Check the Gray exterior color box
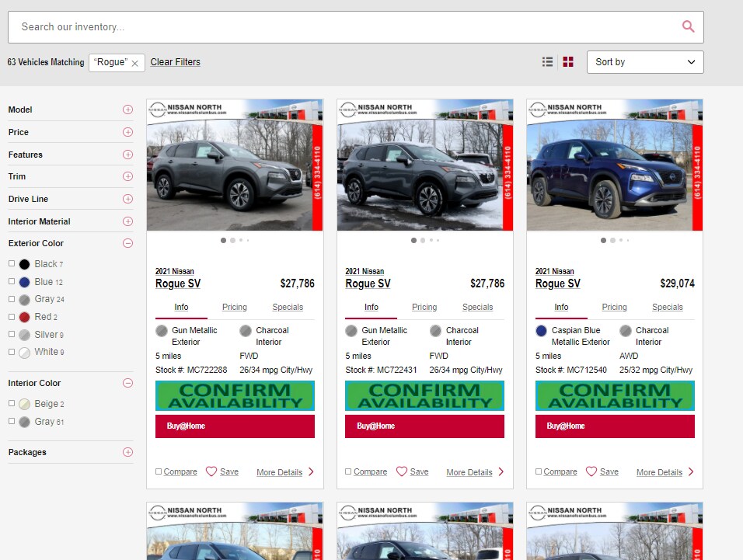The height and width of the screenshot is (560, 743). (x=12, y=299)
